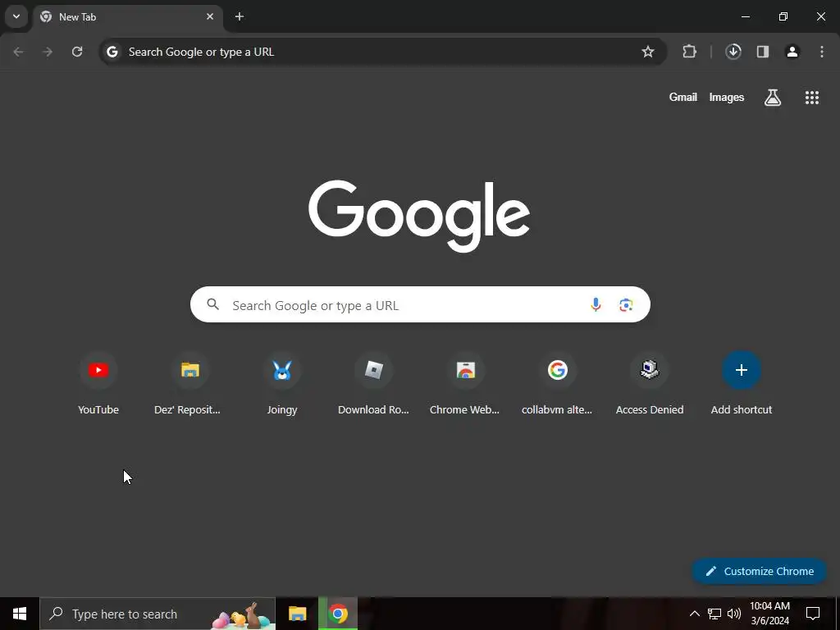Close the New Tab tab

click(x=210, y=16)
